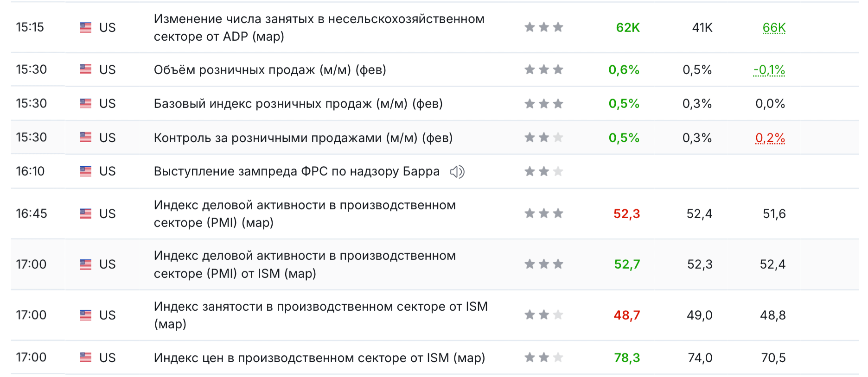Open Индекс занятости в производственном секторе ISM
Viewport: 868px width, 377px height.
(321, 315)
